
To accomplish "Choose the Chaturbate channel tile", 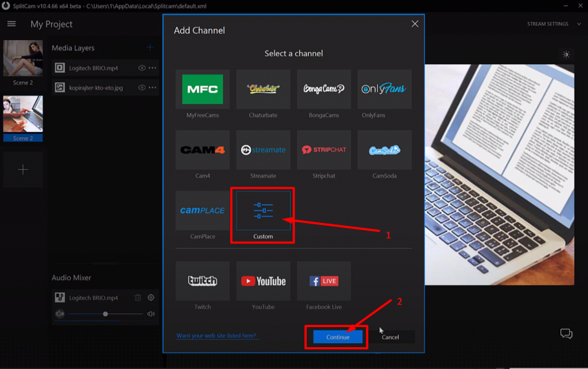I will pos(263,89).
